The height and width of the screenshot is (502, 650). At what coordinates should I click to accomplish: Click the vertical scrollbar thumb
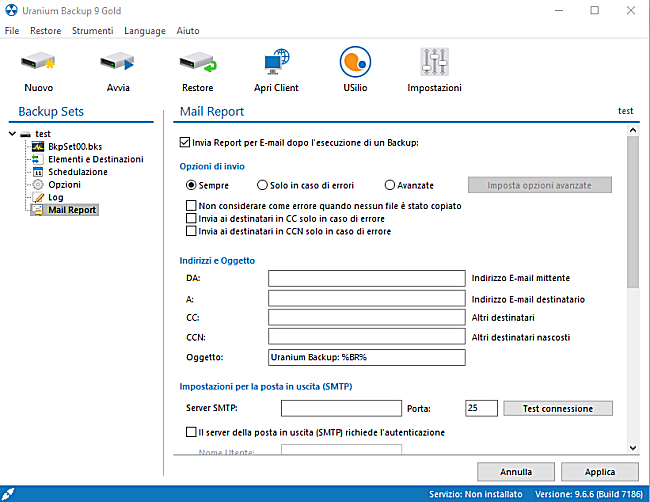pyautogui.click(x=633, y=212)
